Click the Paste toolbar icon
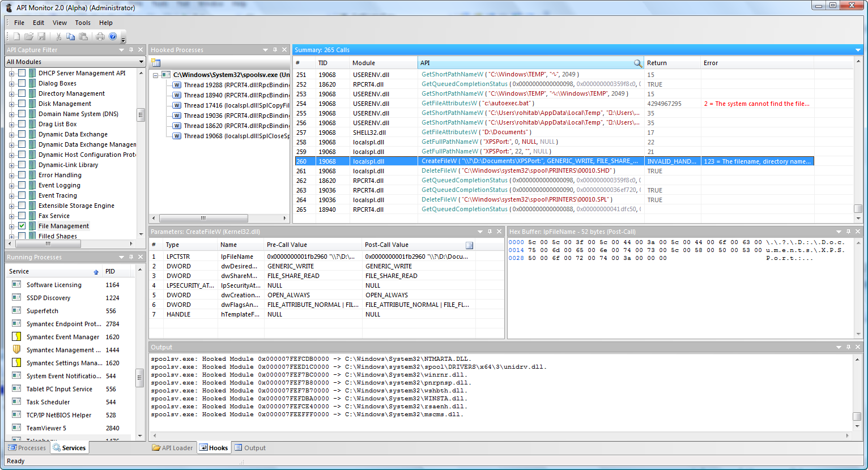The width and height of the screenshot is (868, 470). pos(83,36)
